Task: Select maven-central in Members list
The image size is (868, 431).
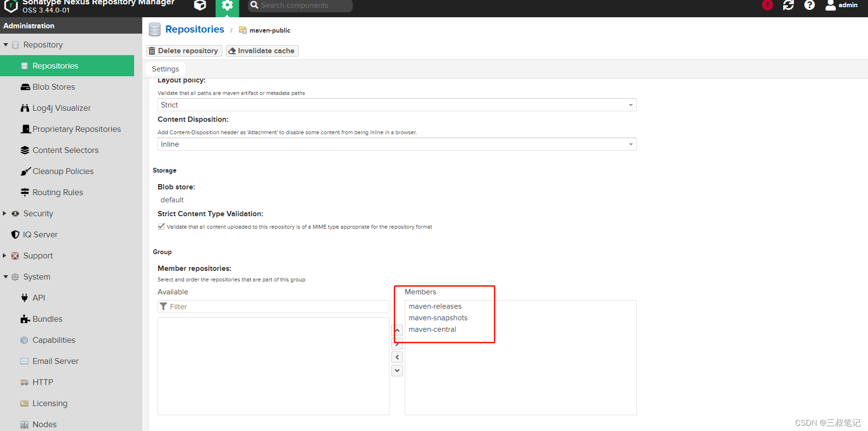Action: (x=432, y=329)
